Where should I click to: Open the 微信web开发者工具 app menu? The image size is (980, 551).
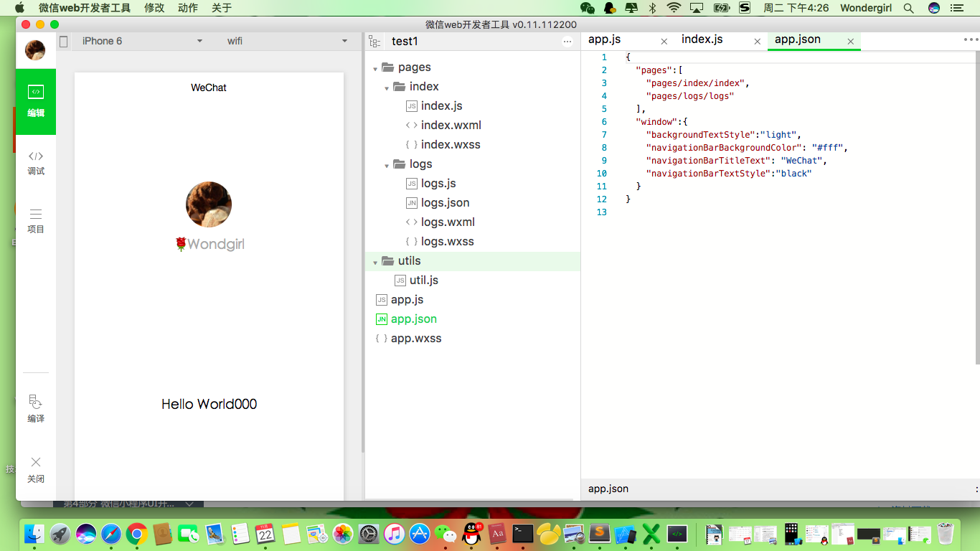pyautogui.click(x=85, y=8)
